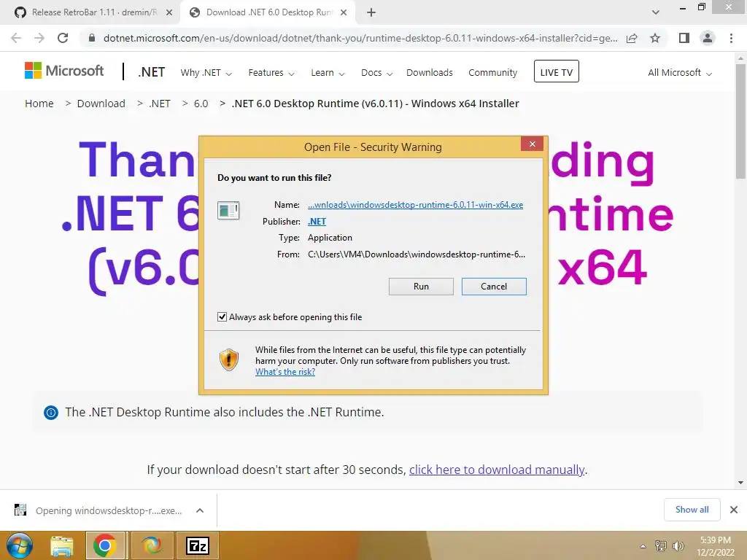Open File Explorer from taskbar
Screen dimensions: 747x560
coord(62,546)
